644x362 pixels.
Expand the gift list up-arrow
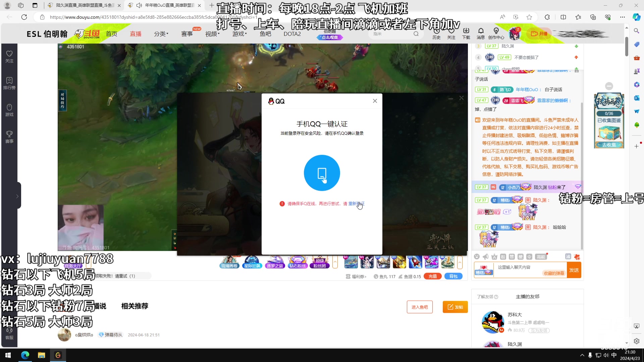coord(460,262)
